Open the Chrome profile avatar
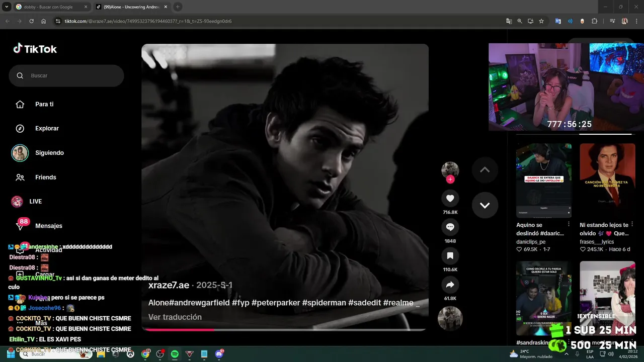644x362 pixels. point(624,21)
